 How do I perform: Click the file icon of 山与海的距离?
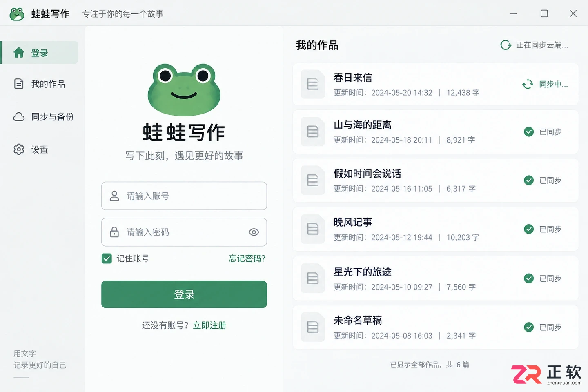[313, 131]
